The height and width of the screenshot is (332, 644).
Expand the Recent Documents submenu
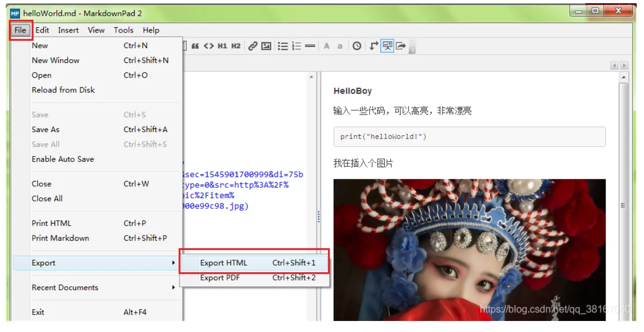click(x=98, y=287)
